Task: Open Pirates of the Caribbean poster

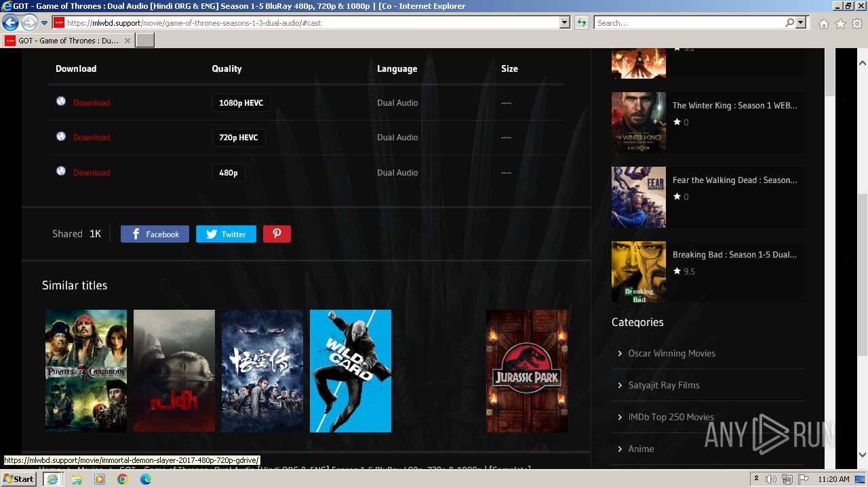Action: pyautogui.click(x=86, y=371)
